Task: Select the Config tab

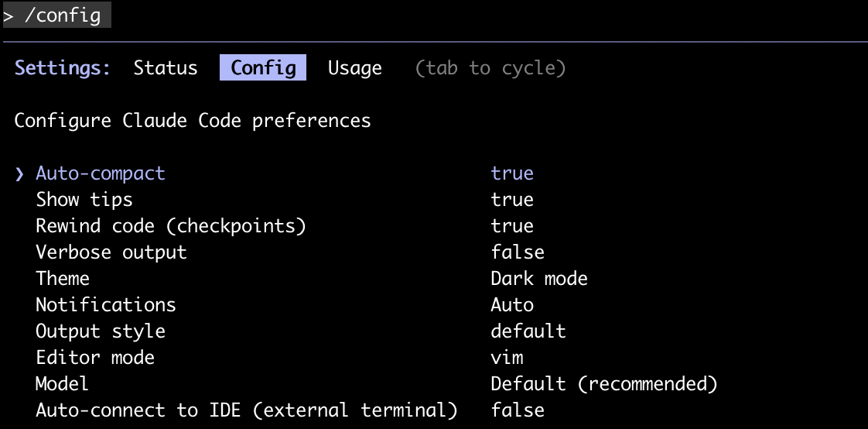Action: point(263,67)
